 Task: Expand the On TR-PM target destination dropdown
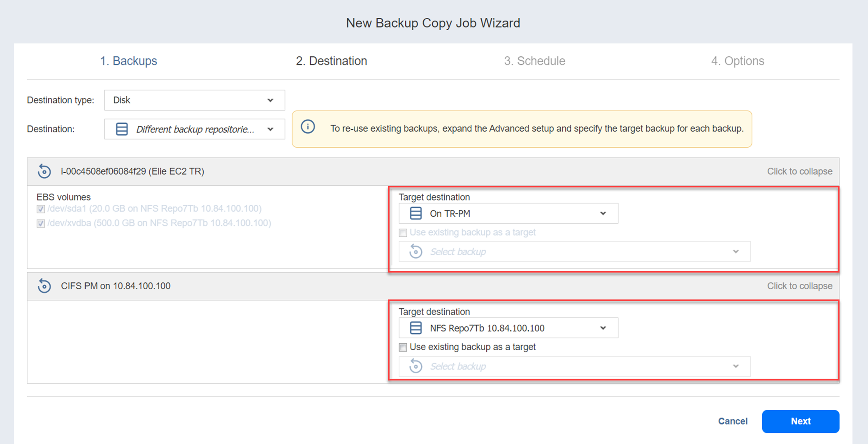[508, 213]
